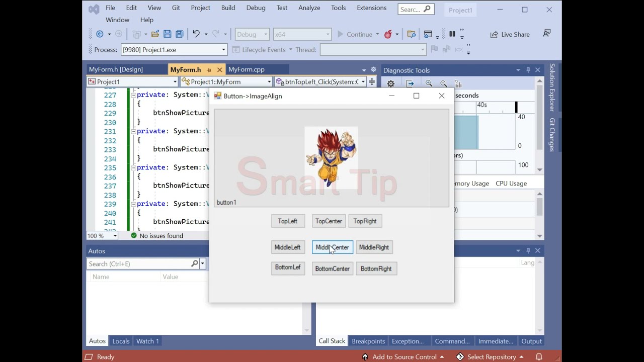Click the Break All pause icon
The width and height of the screenshot is (644, 362).
(452, 34)
